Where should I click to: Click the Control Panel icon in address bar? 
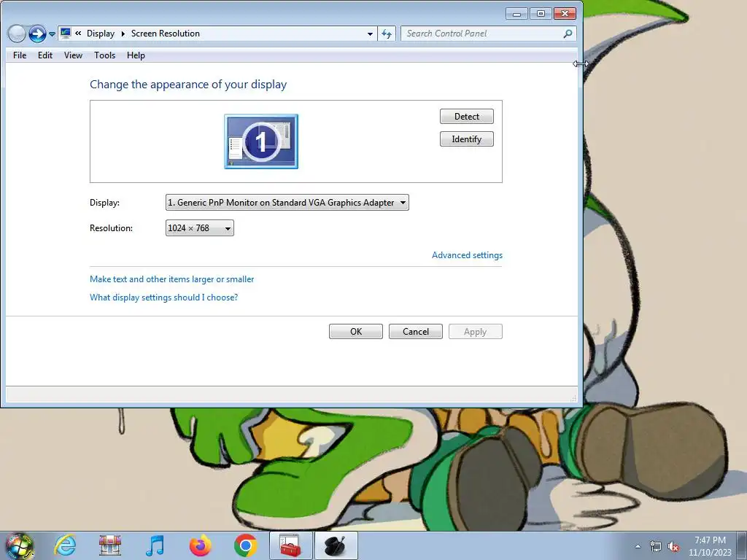[66, 34]
